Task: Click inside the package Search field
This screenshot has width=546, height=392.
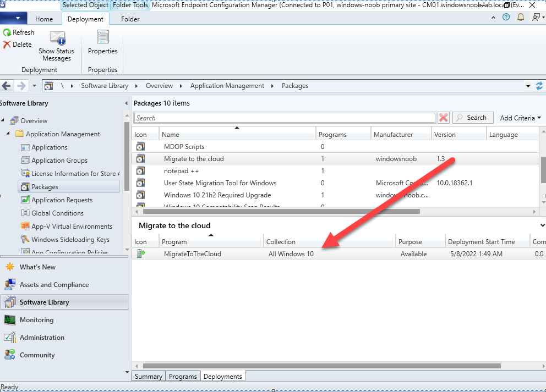Action: pyautogui.click(x=285, y=118)
